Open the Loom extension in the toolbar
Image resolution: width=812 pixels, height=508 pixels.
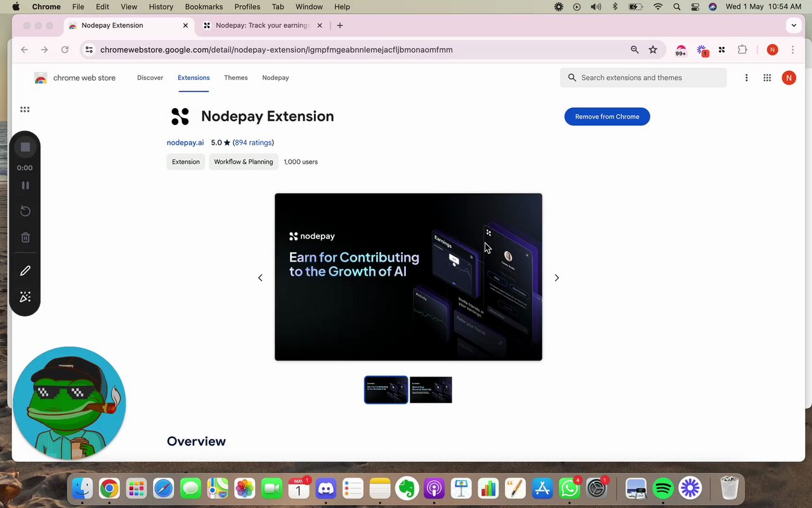702,50
